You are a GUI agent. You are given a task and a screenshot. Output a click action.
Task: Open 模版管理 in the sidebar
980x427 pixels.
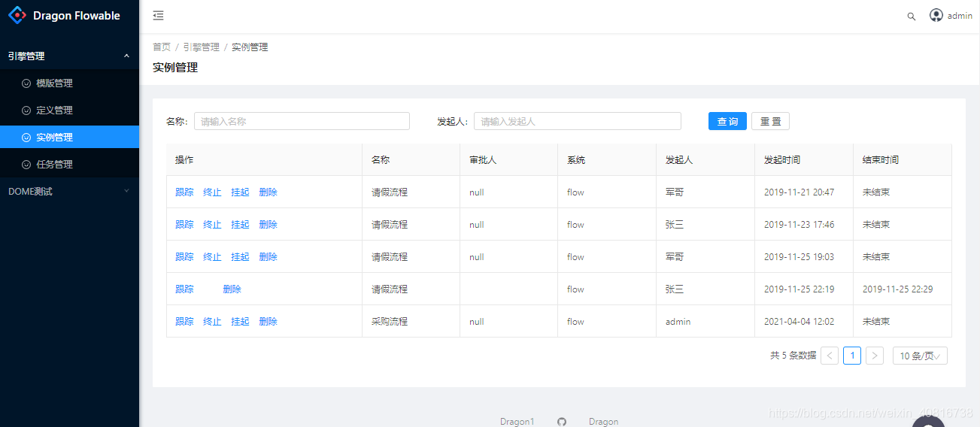pos(69,83)
